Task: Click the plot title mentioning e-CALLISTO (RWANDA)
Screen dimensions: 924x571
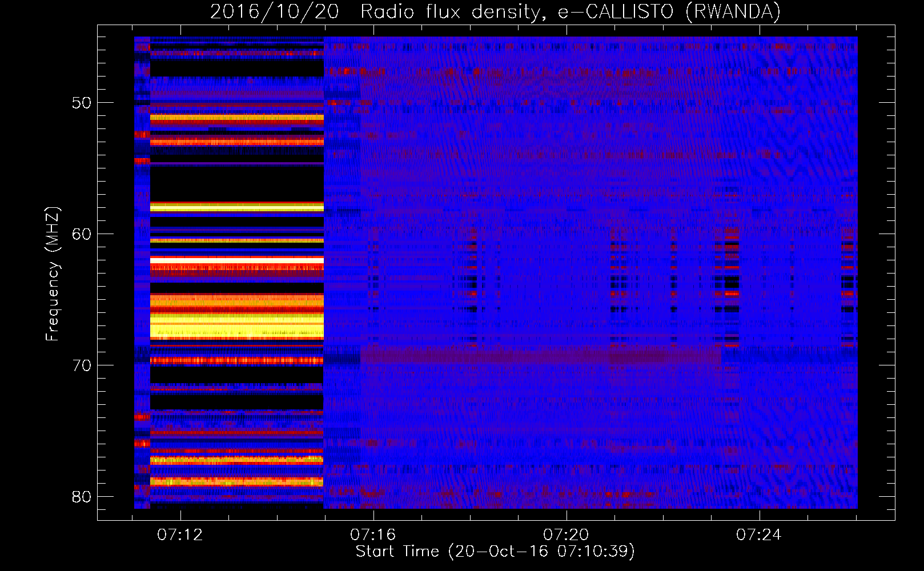Action: click(495, 11)
